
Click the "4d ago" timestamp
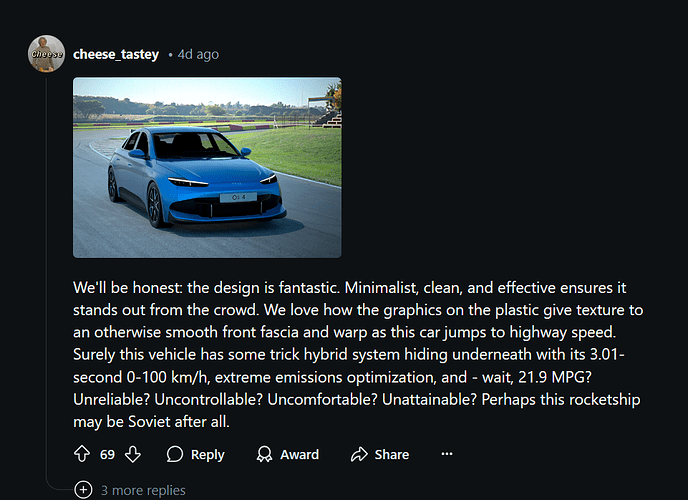198,54
